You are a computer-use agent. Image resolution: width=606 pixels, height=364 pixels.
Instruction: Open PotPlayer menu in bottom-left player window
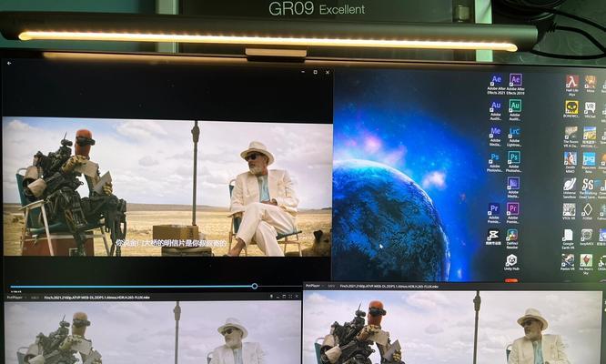click(15, 298)
